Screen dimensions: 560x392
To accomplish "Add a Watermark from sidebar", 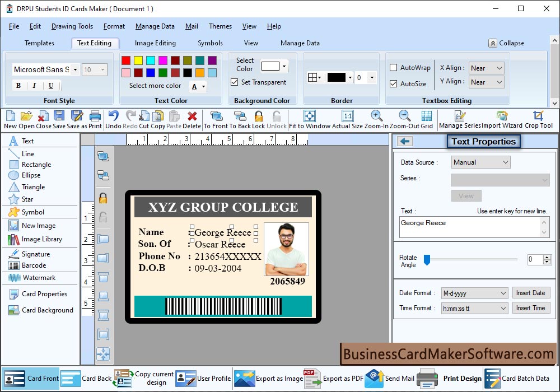I will [x=32, y=278].
